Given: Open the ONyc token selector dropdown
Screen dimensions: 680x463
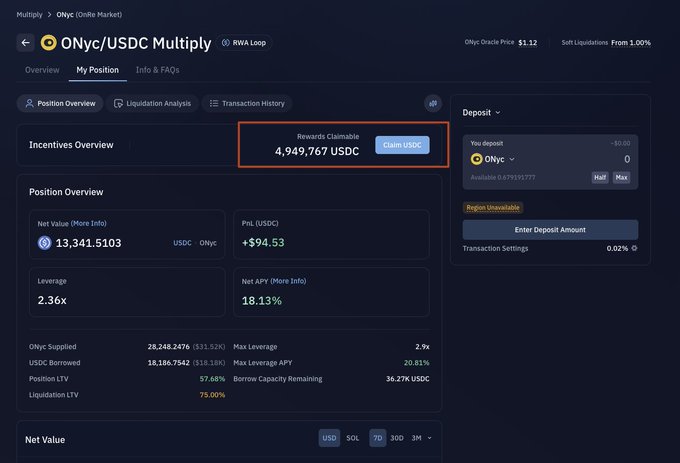Looking at the screenshot, I should (494, 159).
